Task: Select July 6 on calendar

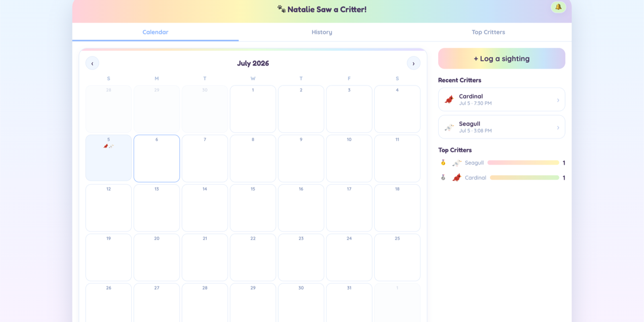Action: coord(156,158)
